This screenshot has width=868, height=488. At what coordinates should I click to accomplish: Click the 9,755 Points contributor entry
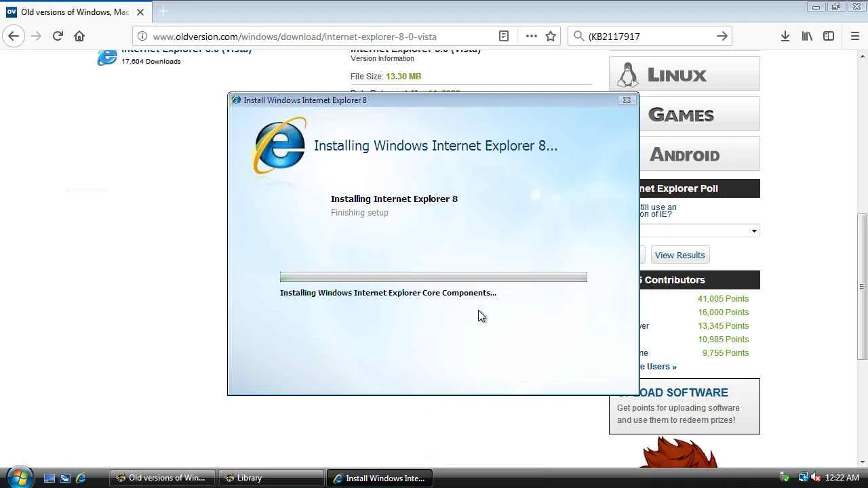point(725,353)
